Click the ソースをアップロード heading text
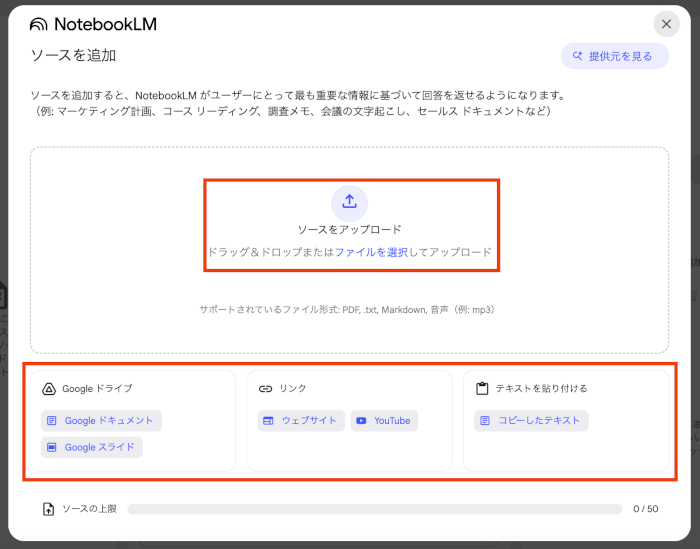Viewport: 700px width, 549px height. [350, 230]
